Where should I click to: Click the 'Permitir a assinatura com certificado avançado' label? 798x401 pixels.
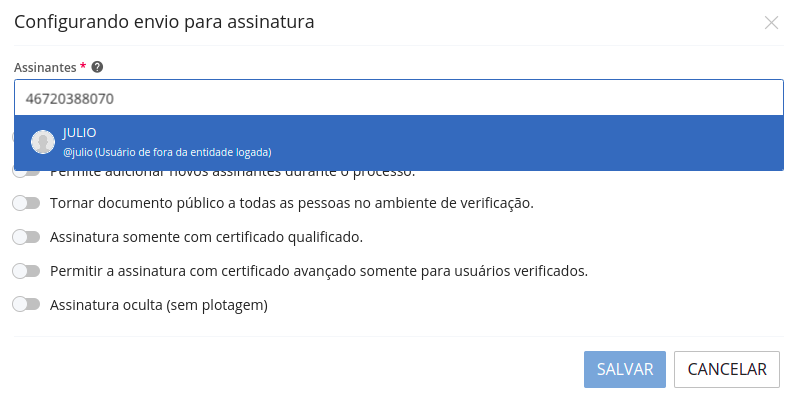point(318,271)
